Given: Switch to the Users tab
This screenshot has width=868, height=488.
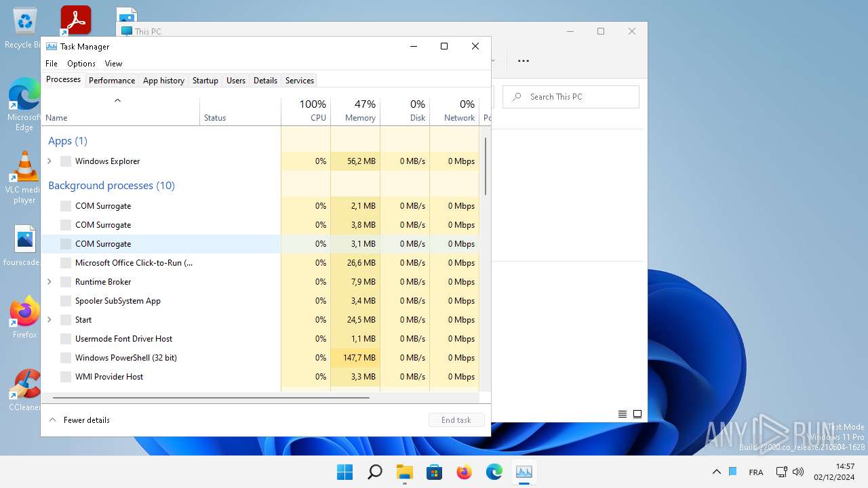Looking at the screenshot, I should [x=236, y=81].
